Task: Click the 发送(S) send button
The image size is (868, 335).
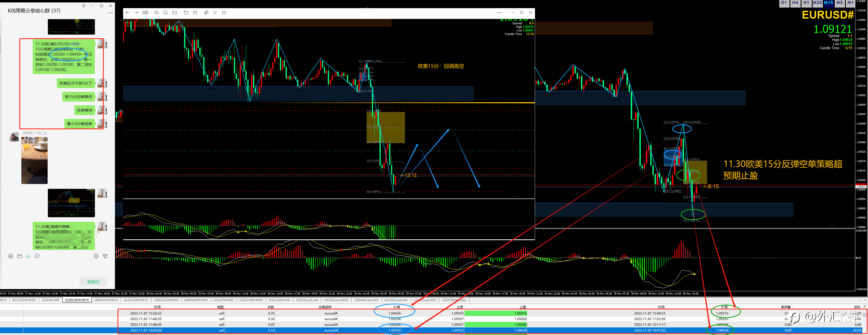Action: [x=93, y=282]
